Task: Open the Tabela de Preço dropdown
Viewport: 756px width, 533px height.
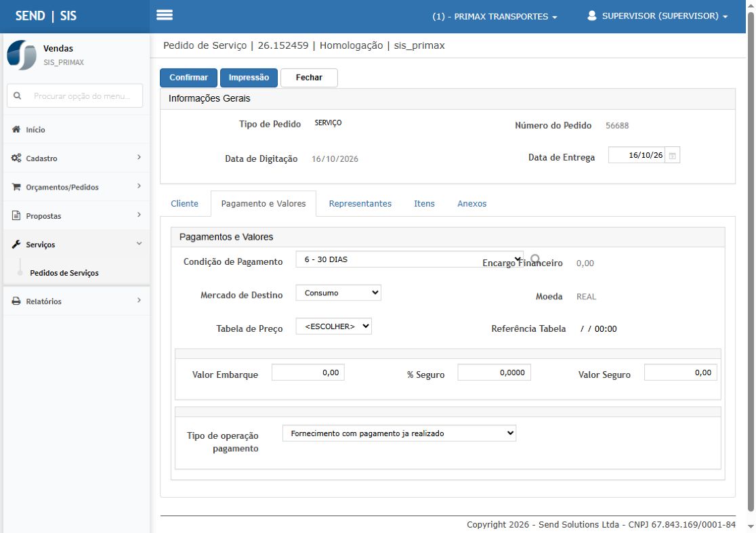Action: pos(334,326)
